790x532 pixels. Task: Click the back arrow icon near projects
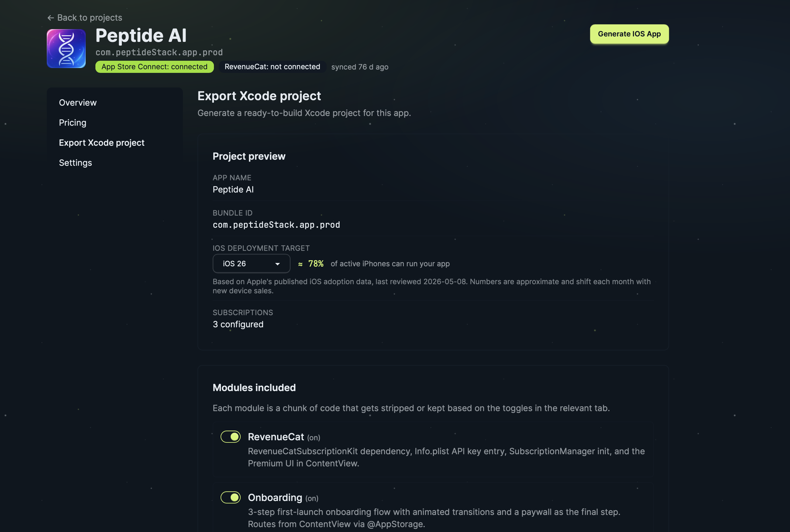(x=50, y=18)
